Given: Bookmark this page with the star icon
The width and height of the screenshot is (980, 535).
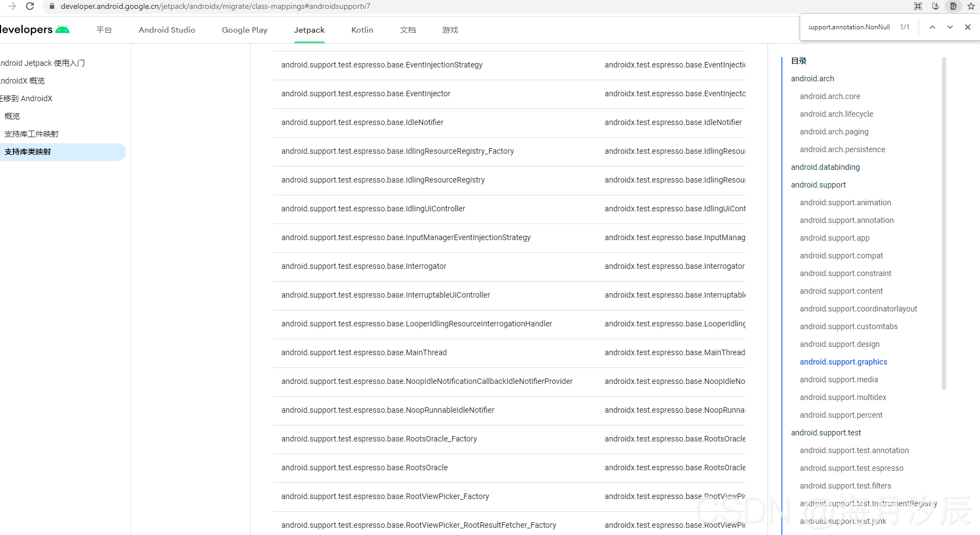Looking at the screenshot, I should point(971,7).
